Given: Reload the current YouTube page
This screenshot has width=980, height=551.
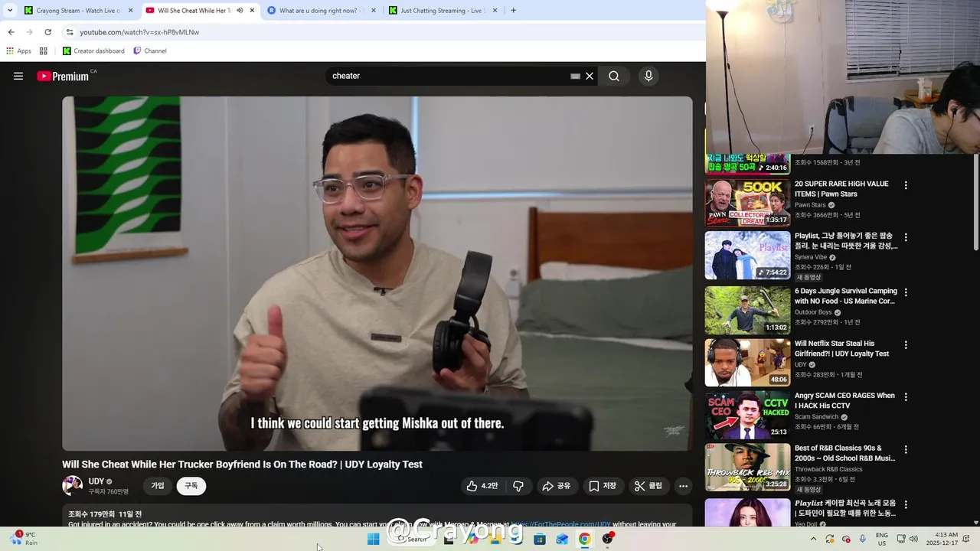Looking at the screenshot, I should tap(47, 32).
